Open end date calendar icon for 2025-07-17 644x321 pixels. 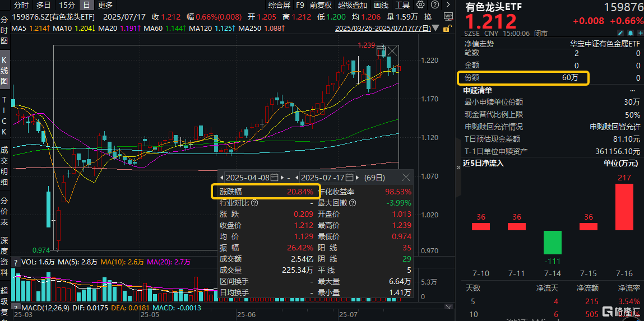pos(350,178)
